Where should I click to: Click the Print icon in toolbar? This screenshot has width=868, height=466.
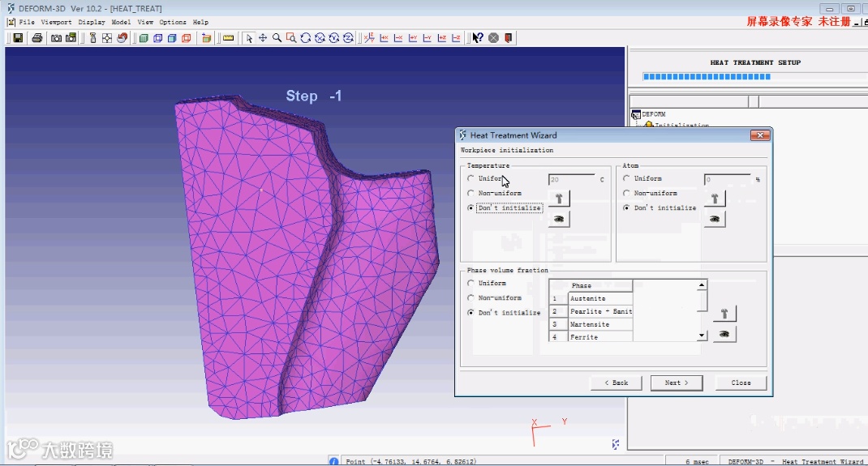click(x=37, y=37)
